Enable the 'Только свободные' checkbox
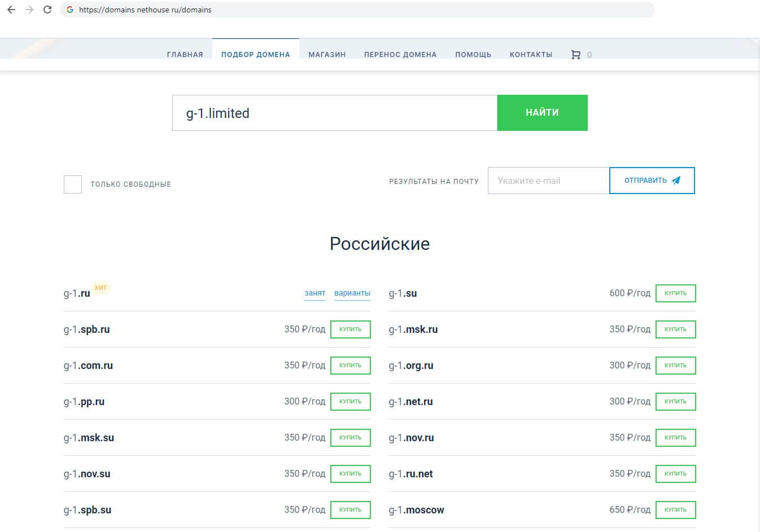Viewport: 760px width, 532px height. click(73, 184)
